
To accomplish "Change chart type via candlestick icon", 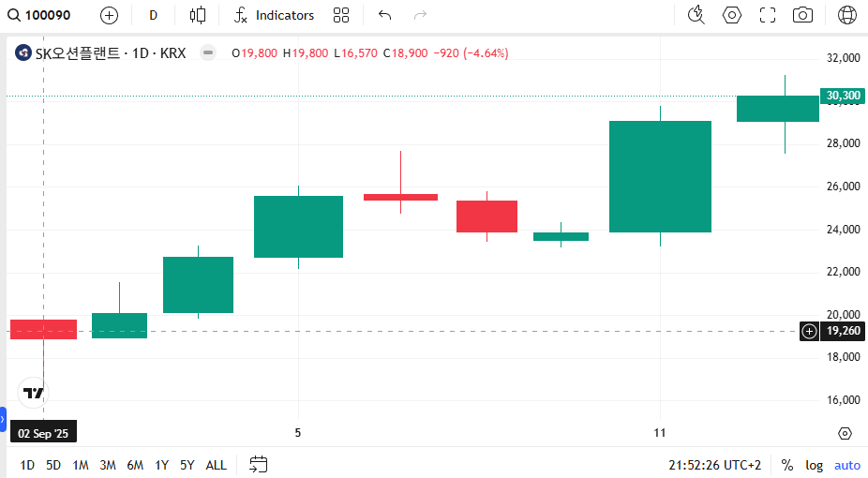I will (x=198, y=16).
